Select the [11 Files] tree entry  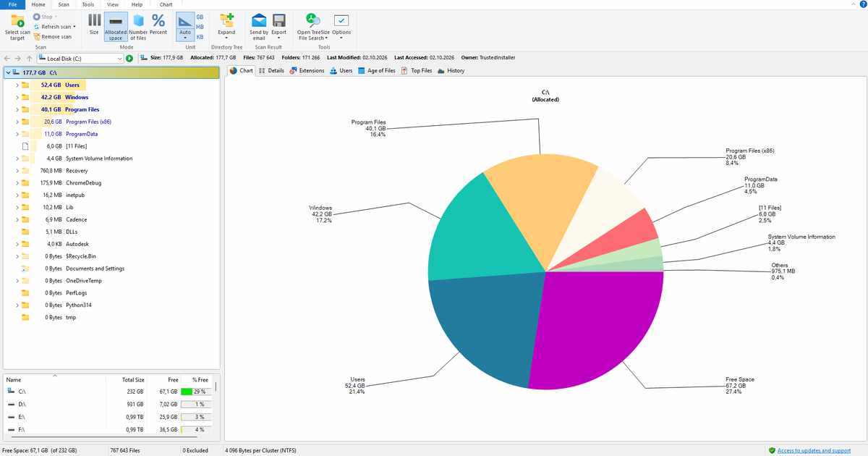tap(77, 146)
